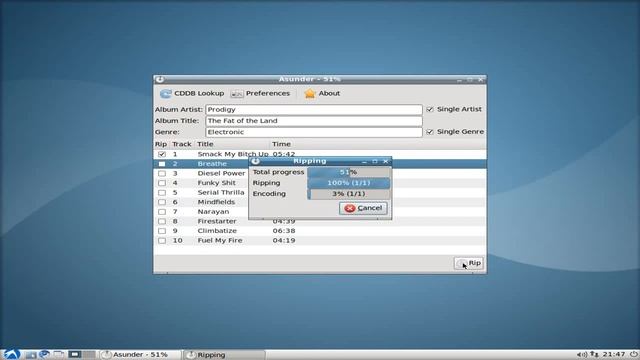Image resolution: width=640 pixels, height=360 pixels.
Task: Click the Total progress bar at 51%
Action: (349, 172)
